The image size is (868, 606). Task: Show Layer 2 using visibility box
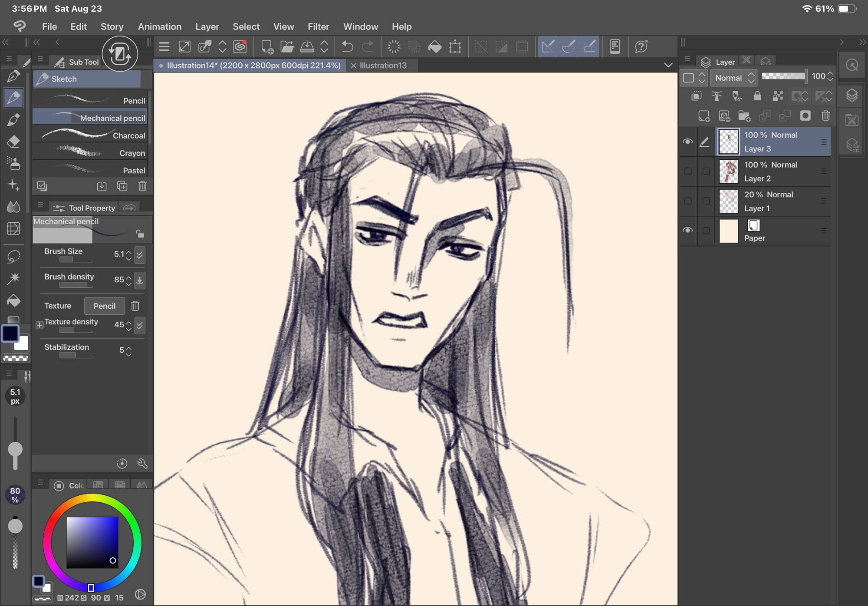[x=688, y=171]
